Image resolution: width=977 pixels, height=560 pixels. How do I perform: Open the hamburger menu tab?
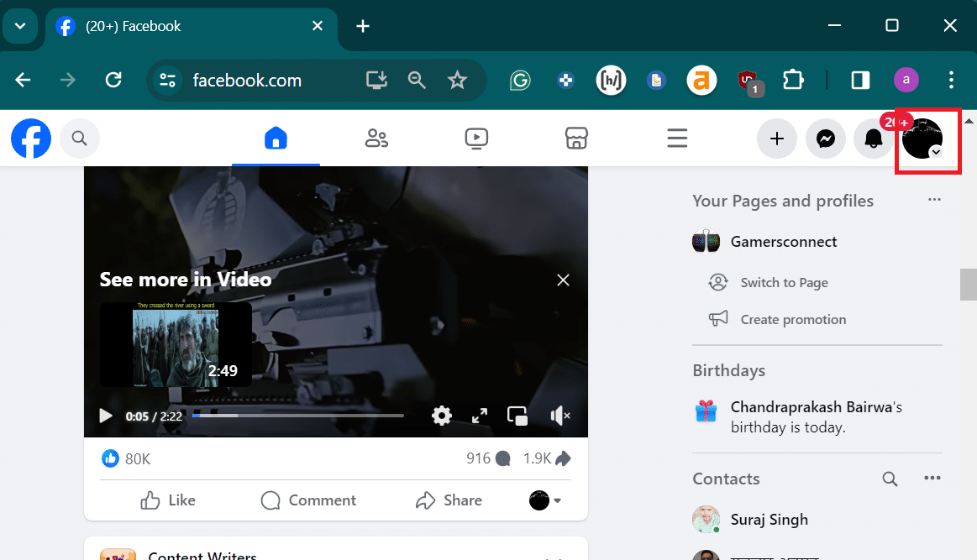click(x=677, y=139)
